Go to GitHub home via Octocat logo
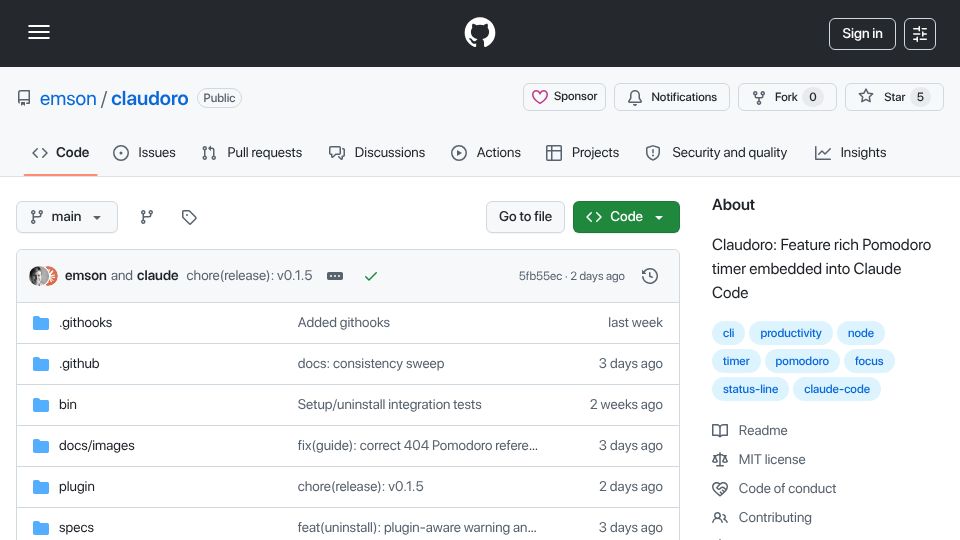The width and height of the screenshot is (960, 540). [479, 32]
